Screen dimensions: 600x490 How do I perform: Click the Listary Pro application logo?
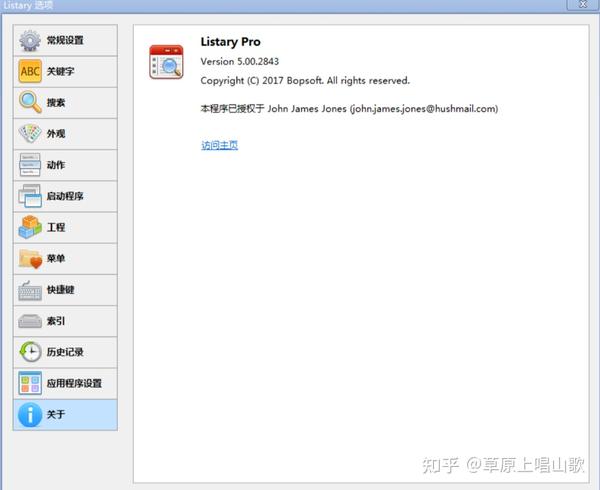pyautogui.click(x=166, y=62)
